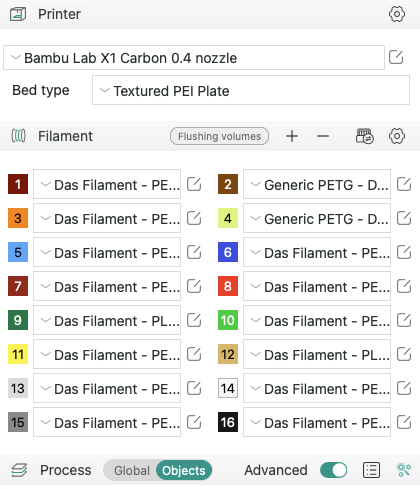Expand filament 2 Generic PETG dropdown
The image size is (420, 489).
tap(317, 184)
